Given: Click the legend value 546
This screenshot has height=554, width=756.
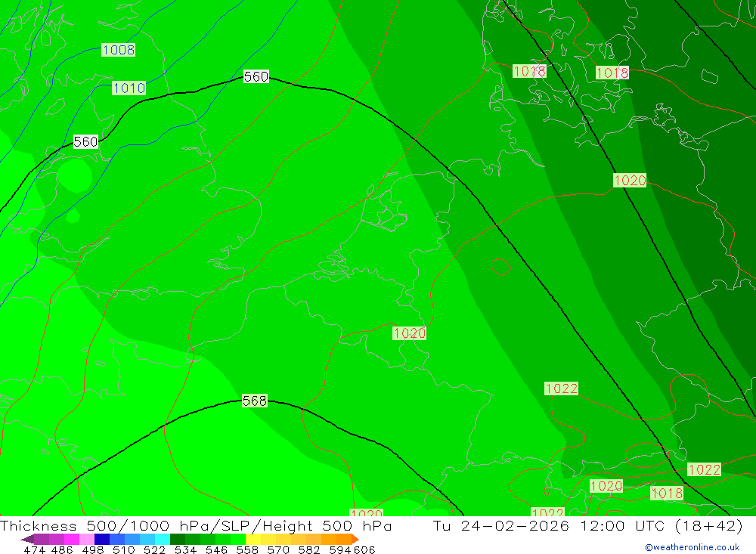Looking at the screenshot, I should coord(216,549).
